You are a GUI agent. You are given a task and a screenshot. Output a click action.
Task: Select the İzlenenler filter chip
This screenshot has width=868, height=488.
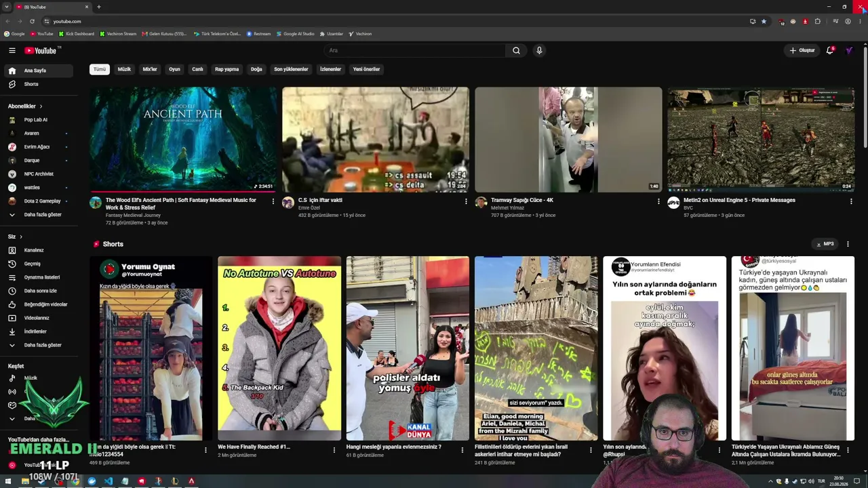(330, 69)
